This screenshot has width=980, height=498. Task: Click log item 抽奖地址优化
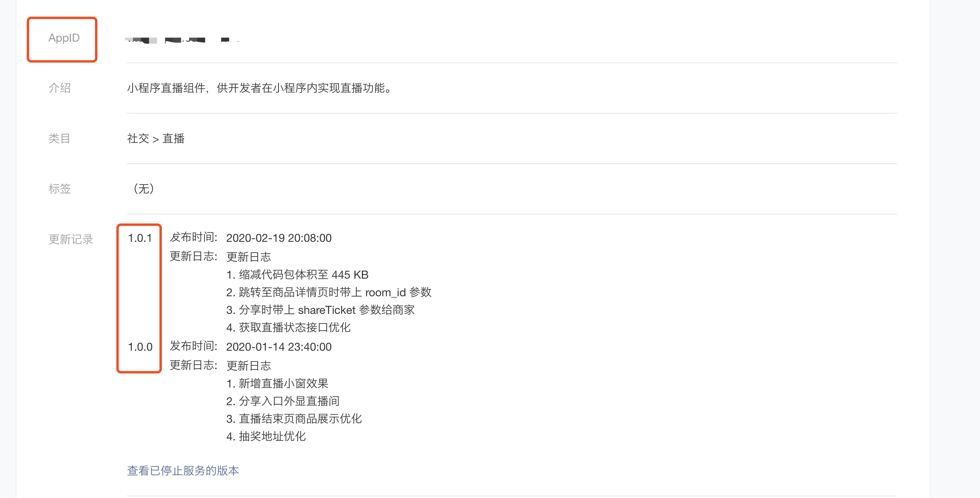266,436
